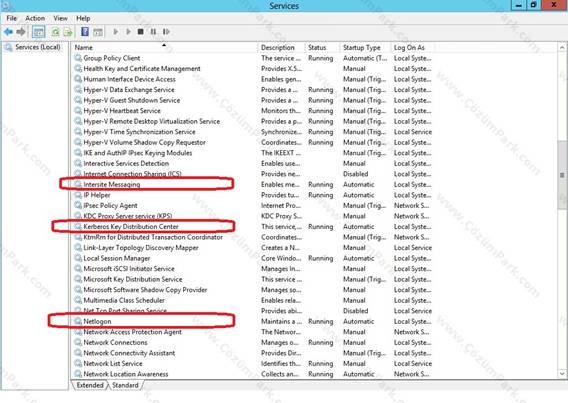Switch to the Standard tab
The width and height of the screenshot is (568, 403).
point(125,385)
